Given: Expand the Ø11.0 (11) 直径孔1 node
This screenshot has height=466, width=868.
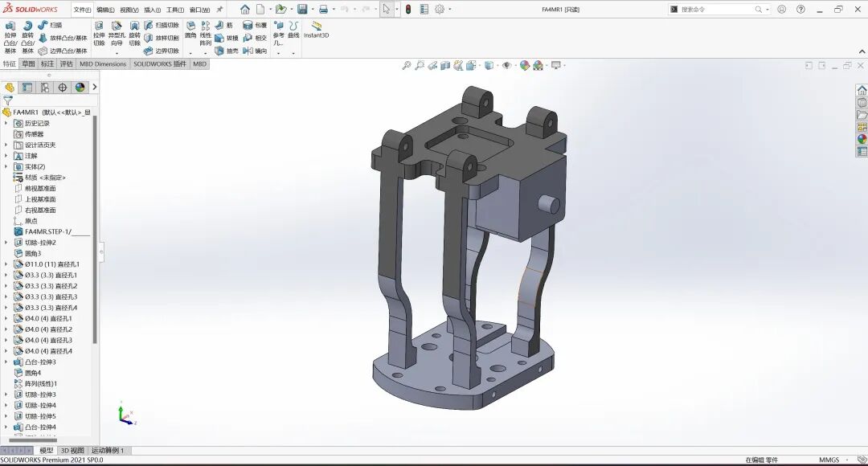Looking at the screenshot, I should coord(6,264).
